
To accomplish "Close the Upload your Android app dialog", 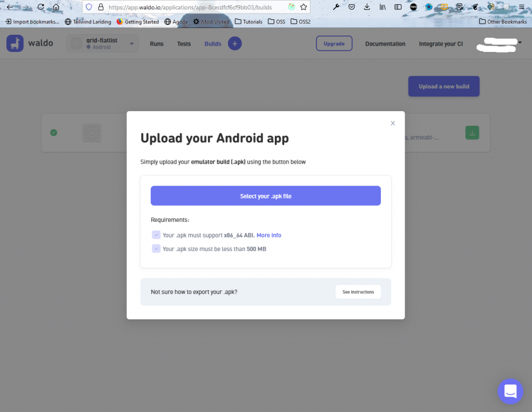I will coord(393,123).
